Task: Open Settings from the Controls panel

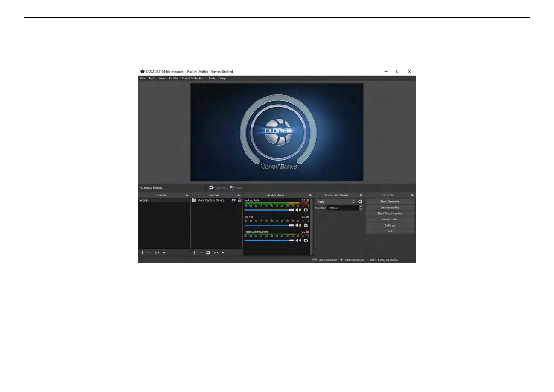Action: coord(390,225)
